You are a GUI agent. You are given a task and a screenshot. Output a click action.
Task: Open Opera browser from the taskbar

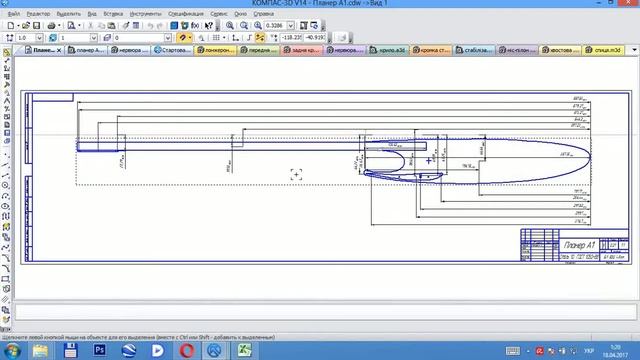187,351
